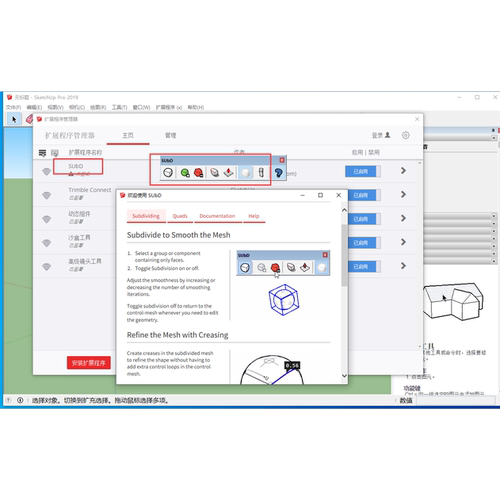Close the floating SUbD toolbar with red button
This screenshot has width=500, height=500.
coord(282,160)
